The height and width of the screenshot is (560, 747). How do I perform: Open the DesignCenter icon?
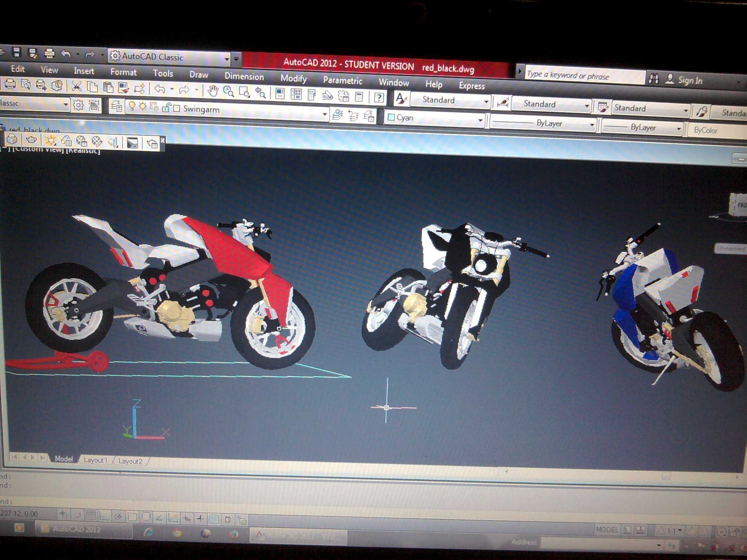(296, 94)
